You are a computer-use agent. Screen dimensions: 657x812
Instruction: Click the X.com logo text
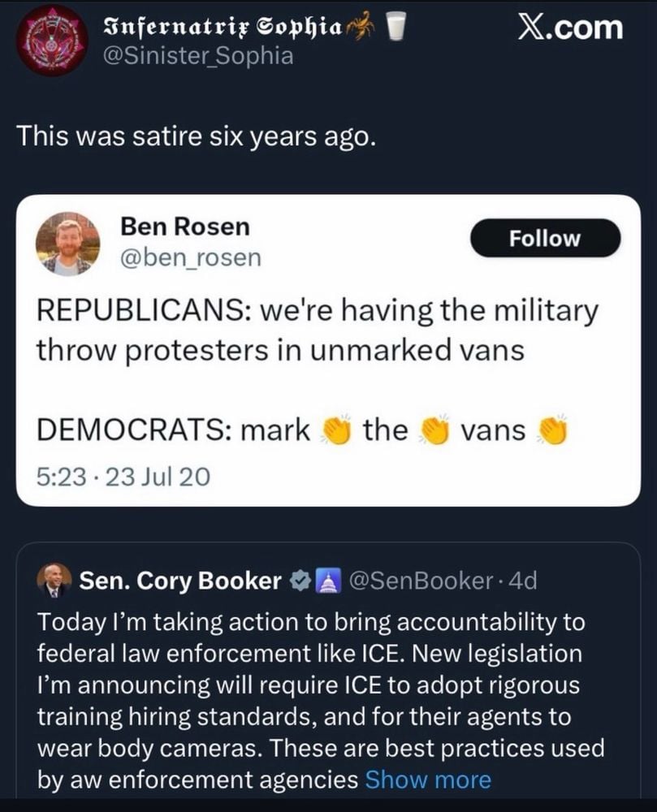[571, 28]
